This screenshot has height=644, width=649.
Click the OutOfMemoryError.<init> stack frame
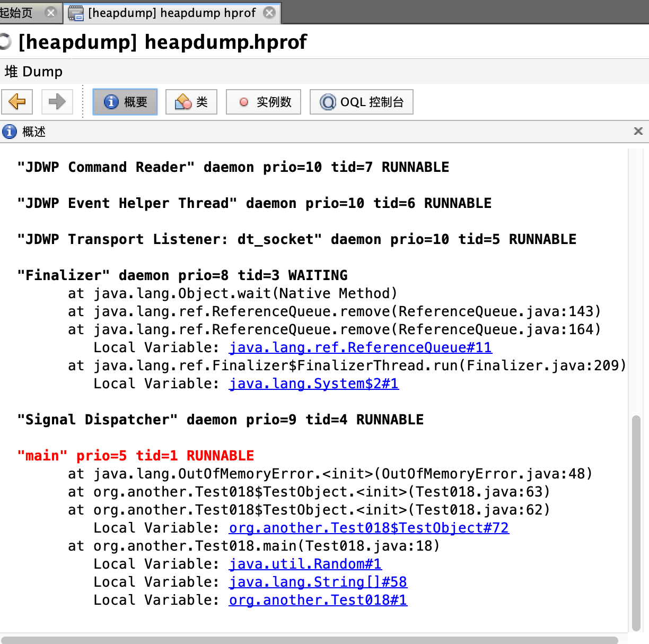click(330, 474)
